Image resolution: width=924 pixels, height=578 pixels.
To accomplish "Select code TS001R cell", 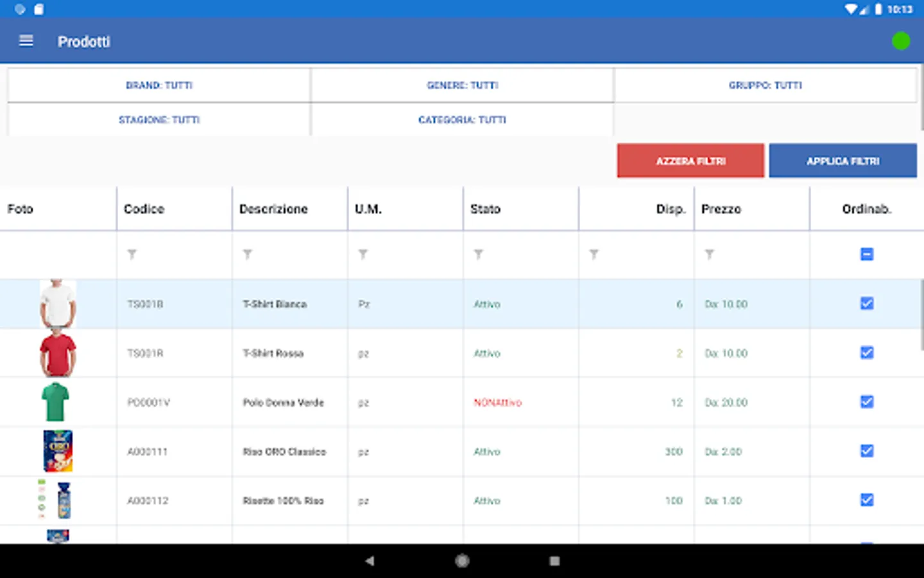I will click(175, 353).
